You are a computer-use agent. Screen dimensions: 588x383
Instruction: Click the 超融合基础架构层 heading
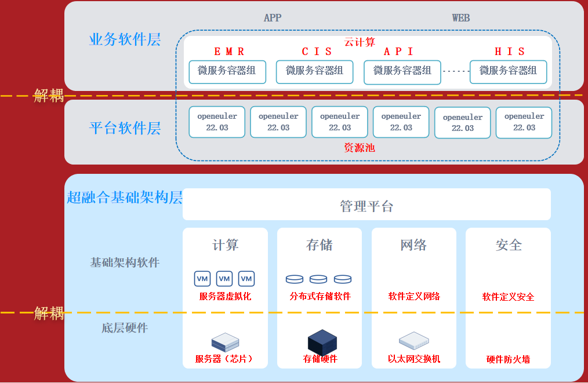[125, 198]
